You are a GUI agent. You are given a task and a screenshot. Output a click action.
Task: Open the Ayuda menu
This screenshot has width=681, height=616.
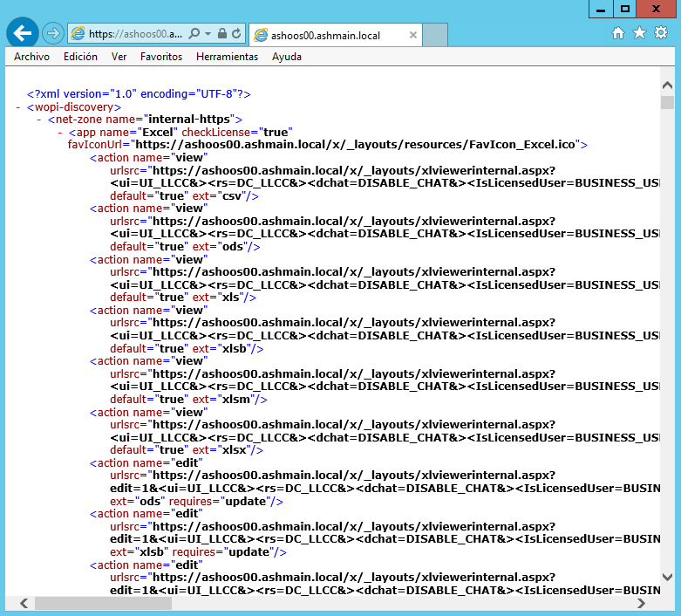click(287, 57)
